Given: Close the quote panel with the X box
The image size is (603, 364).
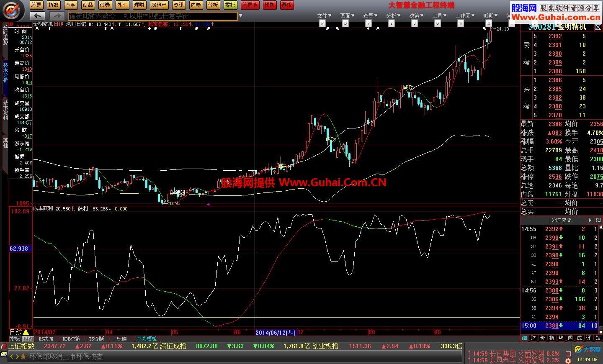Looking at the screenshot, I should [x=598, y=27].
